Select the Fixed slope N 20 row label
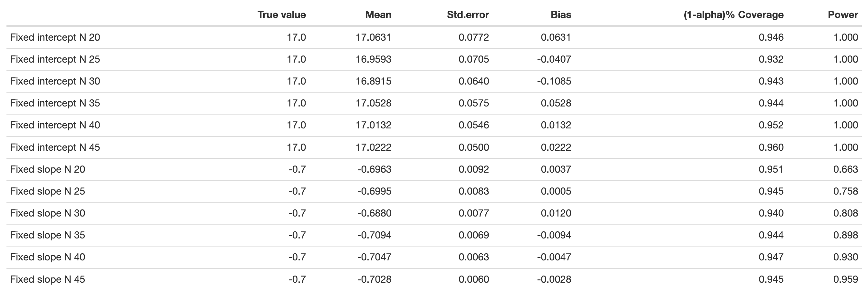The width and height of the screenshot is (868, 293). pos(48,169)
